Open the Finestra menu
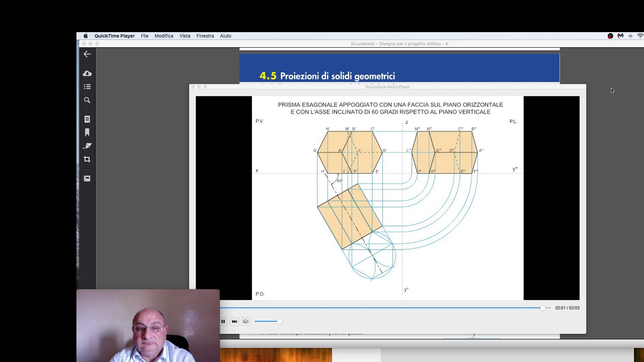644x362 pixels. coord(205,36)
